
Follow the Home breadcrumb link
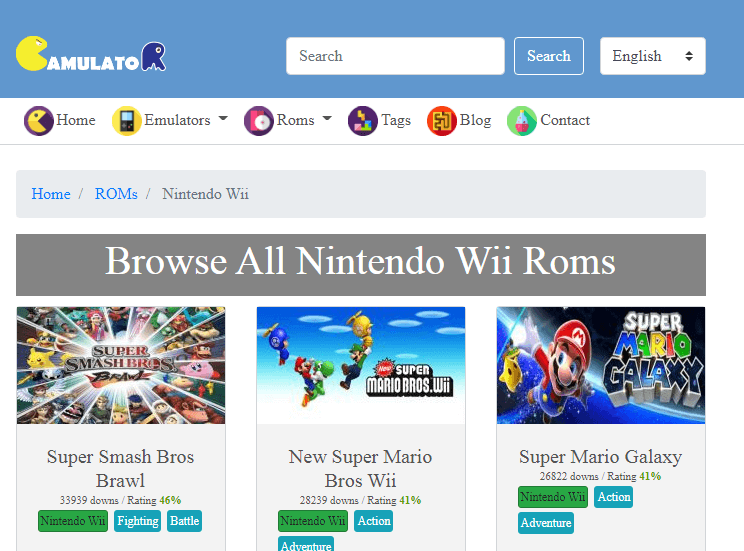(51, 194)
